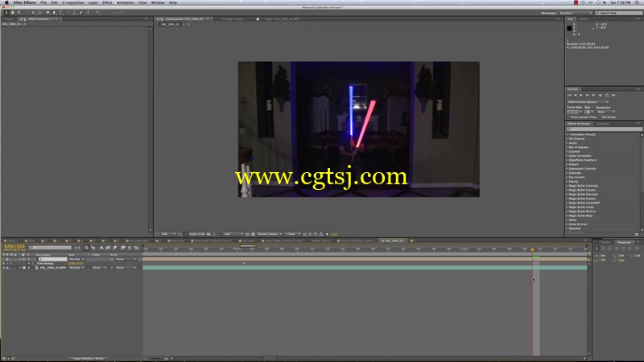Toggle video eye for 296_1905_01.MP4 layer
This screenshot has height=362, width=644.
click(x=4, y=268)
